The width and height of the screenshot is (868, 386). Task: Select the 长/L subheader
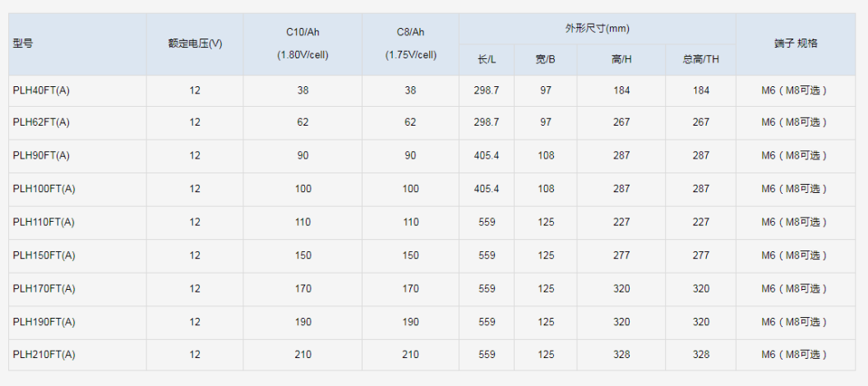487,60
